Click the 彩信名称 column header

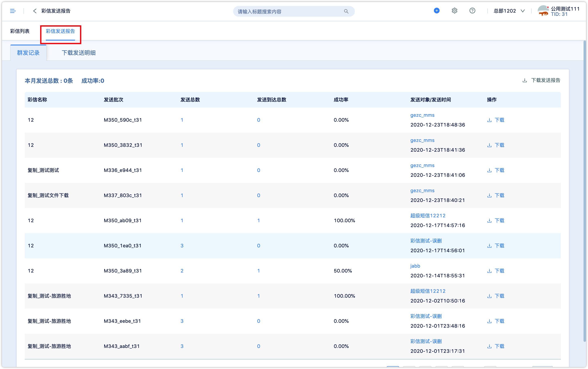tap(37, 100)
